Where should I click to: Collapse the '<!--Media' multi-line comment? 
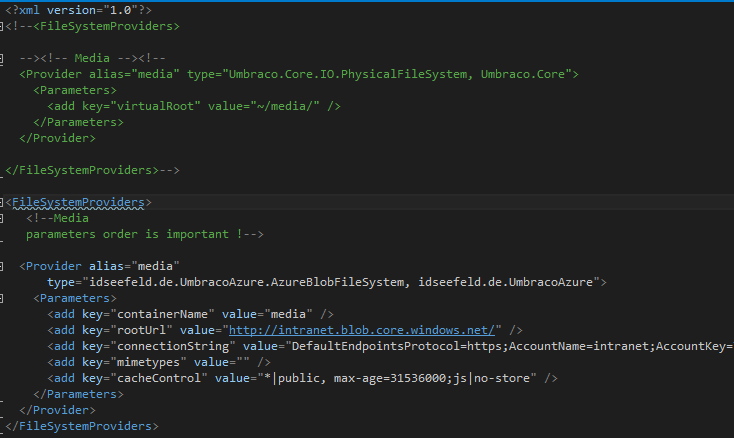tap(1, 219)
